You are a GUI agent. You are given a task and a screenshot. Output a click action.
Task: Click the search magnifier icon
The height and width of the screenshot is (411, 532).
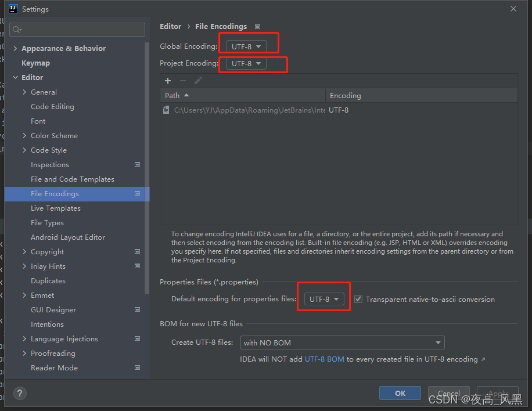17,30
